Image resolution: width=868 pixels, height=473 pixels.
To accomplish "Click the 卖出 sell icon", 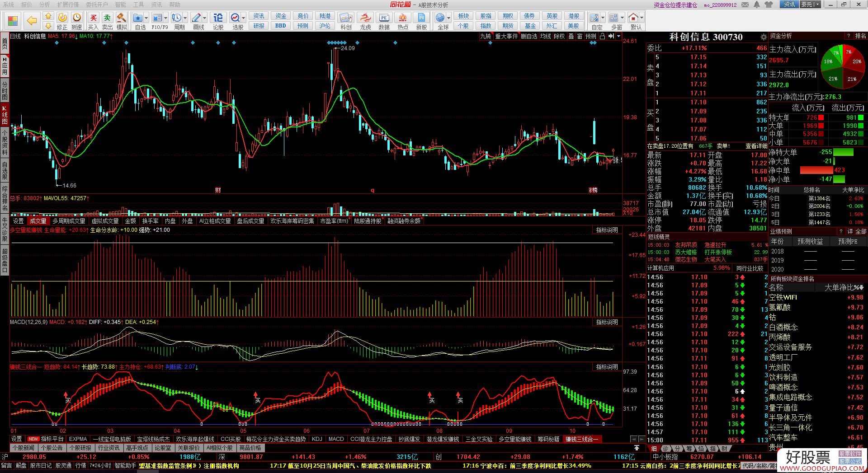I will click(107, 18).
